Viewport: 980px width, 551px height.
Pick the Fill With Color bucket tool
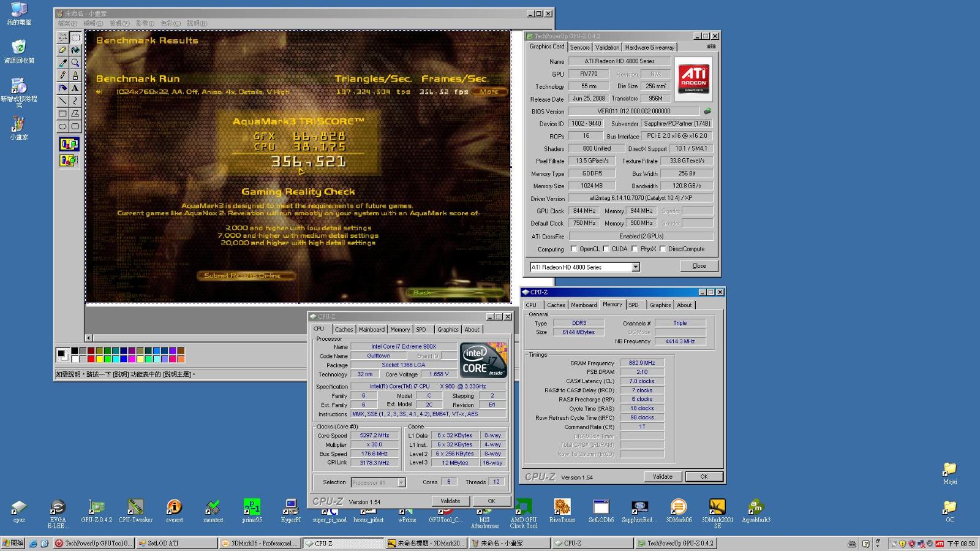pos(75,50)
